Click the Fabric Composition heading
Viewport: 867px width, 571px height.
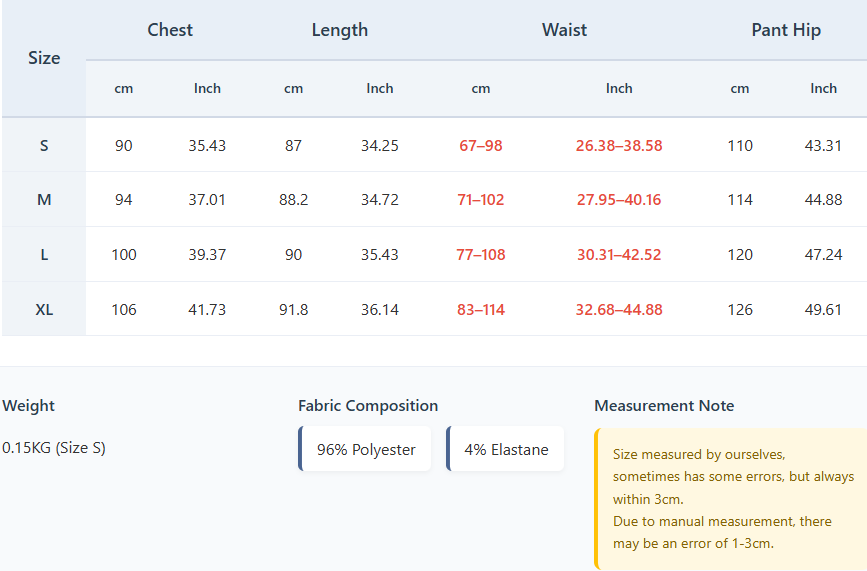pyautogui.click(x=368, y=406)
